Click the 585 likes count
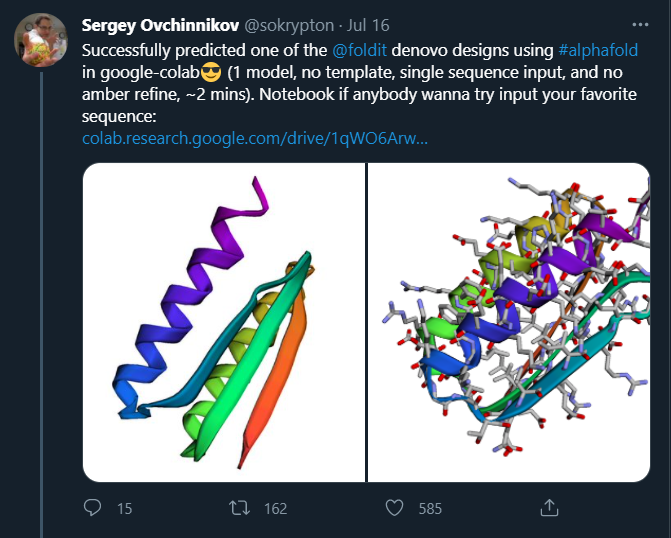This screenshot has width=671, height=538. click(430, 508)
